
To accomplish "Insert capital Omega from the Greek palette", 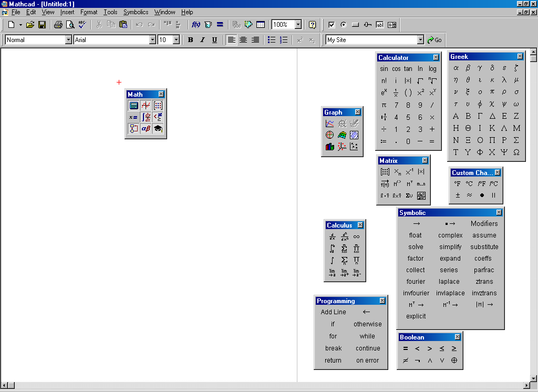I will tap(516, 152).
